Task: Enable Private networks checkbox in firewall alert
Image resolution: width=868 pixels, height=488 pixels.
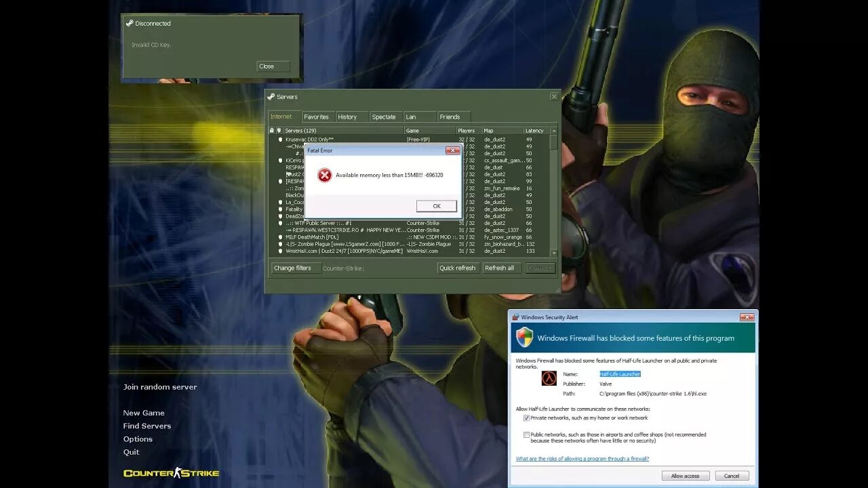Action: pyautogui.click(x=526, y=418)
